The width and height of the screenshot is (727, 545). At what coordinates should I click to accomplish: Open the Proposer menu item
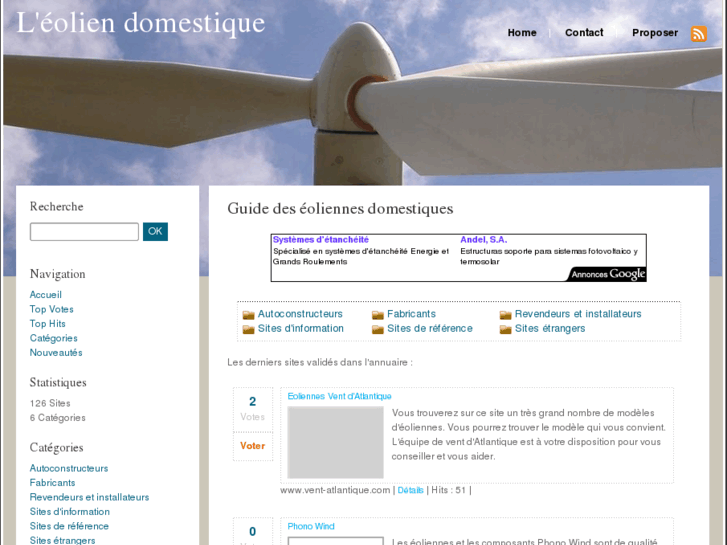coord(655,32)
